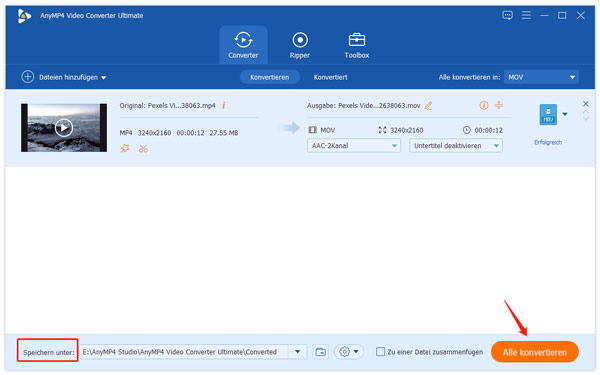Click Alle konvertieren button
Screen dimensions: 600x375
(x=535, y=352)
